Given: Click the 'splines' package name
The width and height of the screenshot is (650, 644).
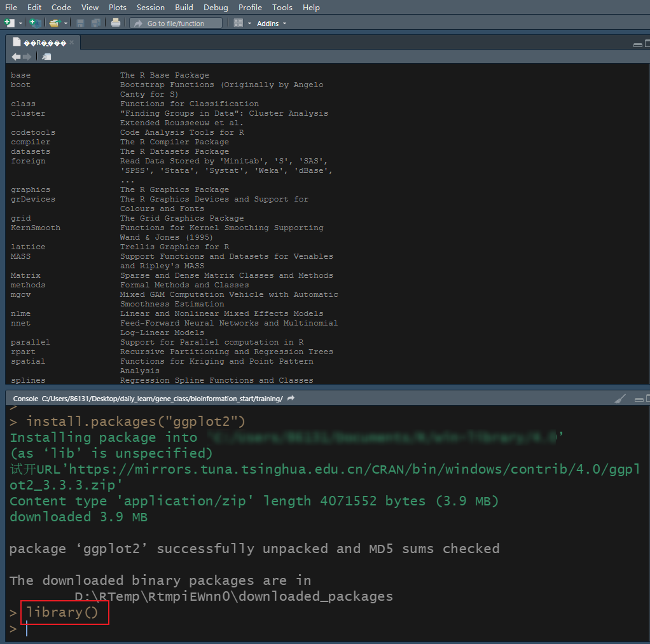Looking at the screenshot, I should pos(28,380).
